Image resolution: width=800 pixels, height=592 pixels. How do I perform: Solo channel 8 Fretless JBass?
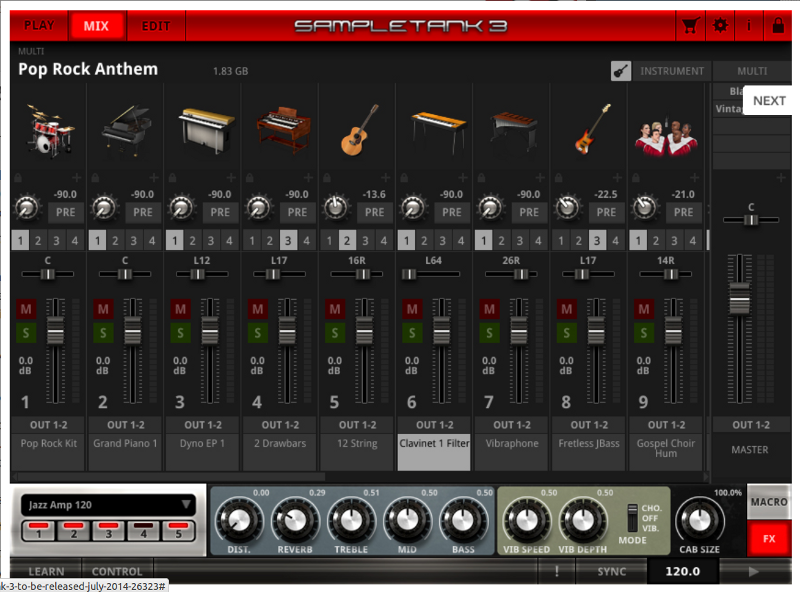[x=566, y=333]
